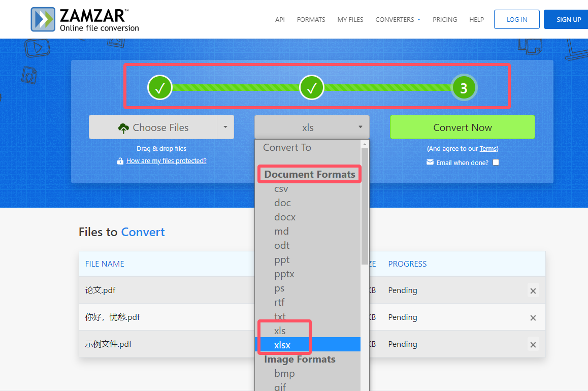Select csv format option
The height and width of the screenshot is (391, 588).
pos(308,188)
